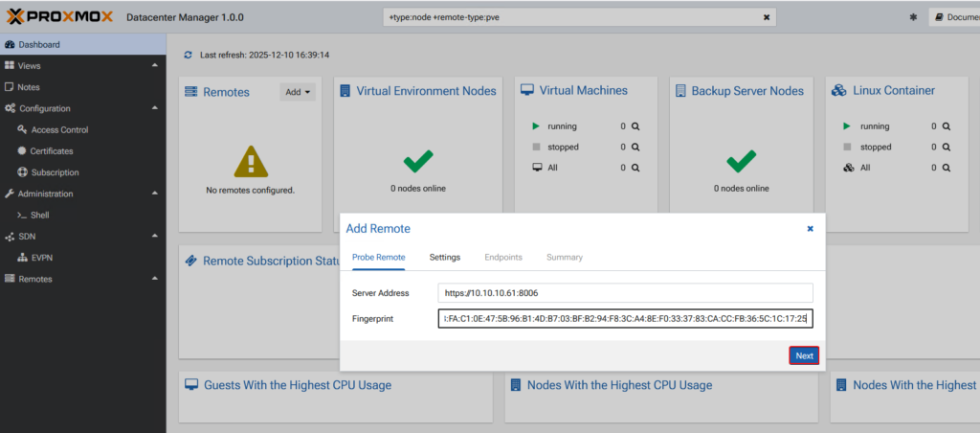
Task: Click the theme settings icon in the header
Action: click(x=912, y=17)
